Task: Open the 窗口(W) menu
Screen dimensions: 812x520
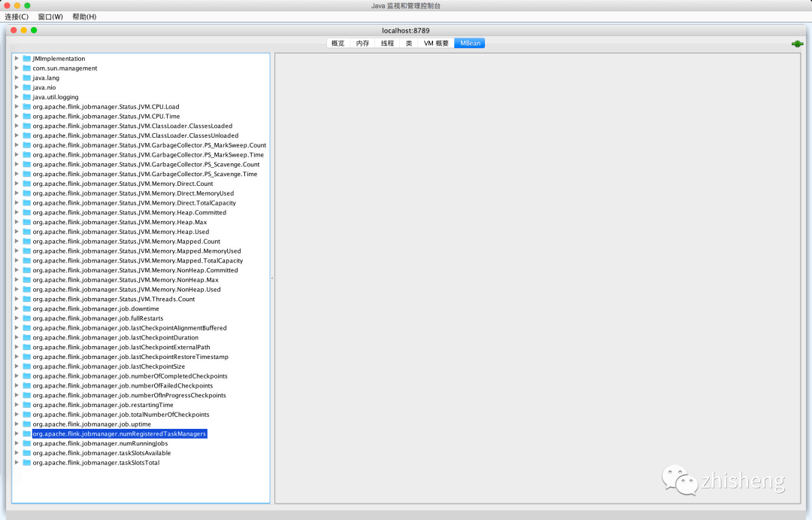Action: 50,17
